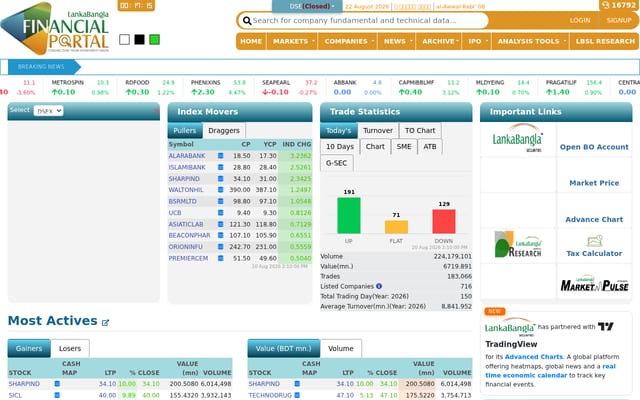The image size is (640, 400).
Task: Select the Today's tab
Action: pos(338,131)
